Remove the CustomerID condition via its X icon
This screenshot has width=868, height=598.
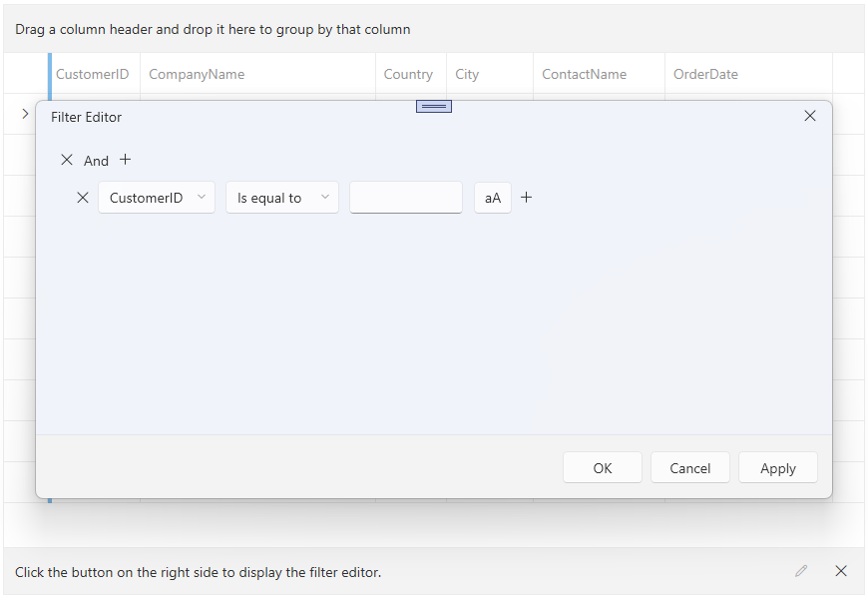(x=83, y=198)
